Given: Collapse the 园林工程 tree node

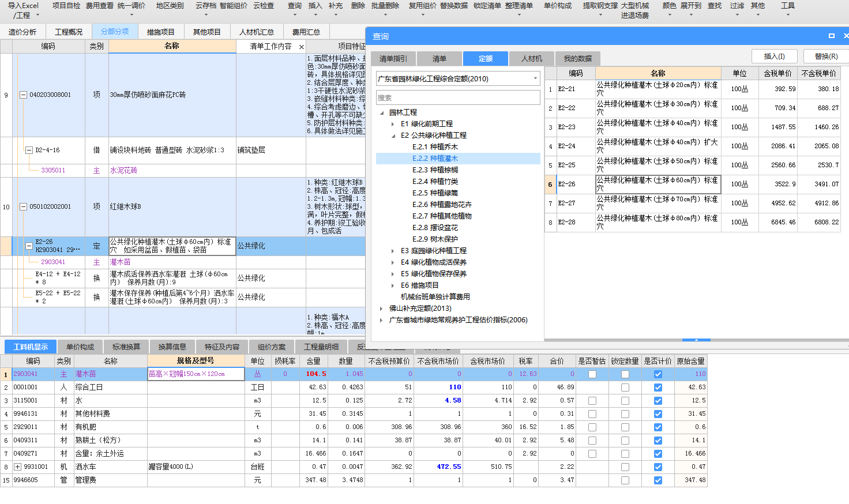Looking at the screenshot, I should click(381, 112).
